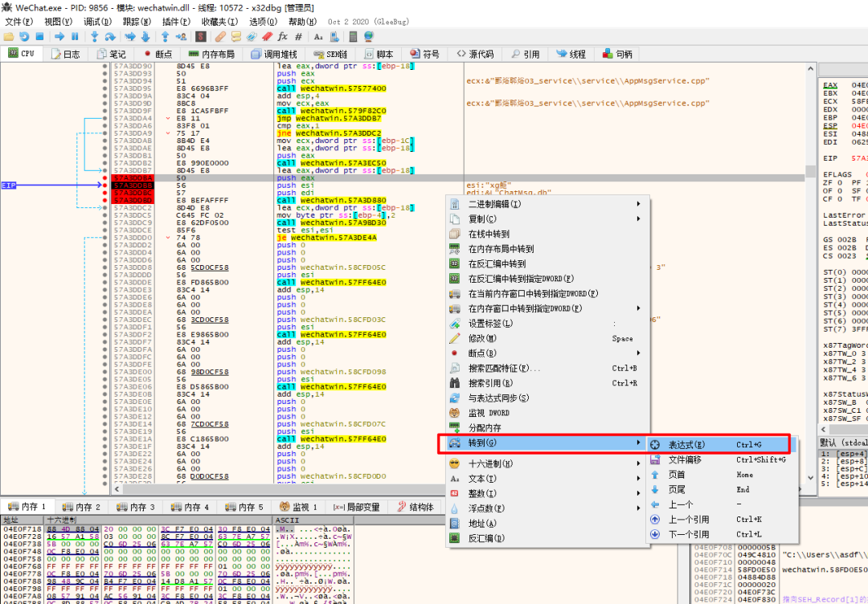The height and width of the screenshot is (604, 868).
Task: Toggle breakpoint bullet at address 57A3DDC2
Action: pos(104,208)
